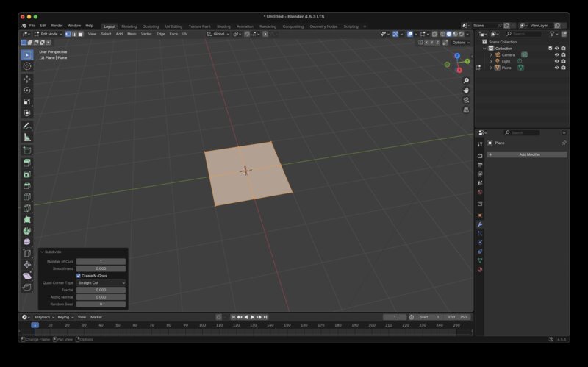
Task: Toggle visibility eye of Camera object
Action: pos(556,54)
